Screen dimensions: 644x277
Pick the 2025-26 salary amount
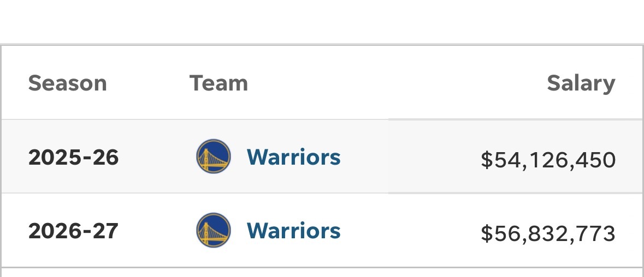(548, 160)
